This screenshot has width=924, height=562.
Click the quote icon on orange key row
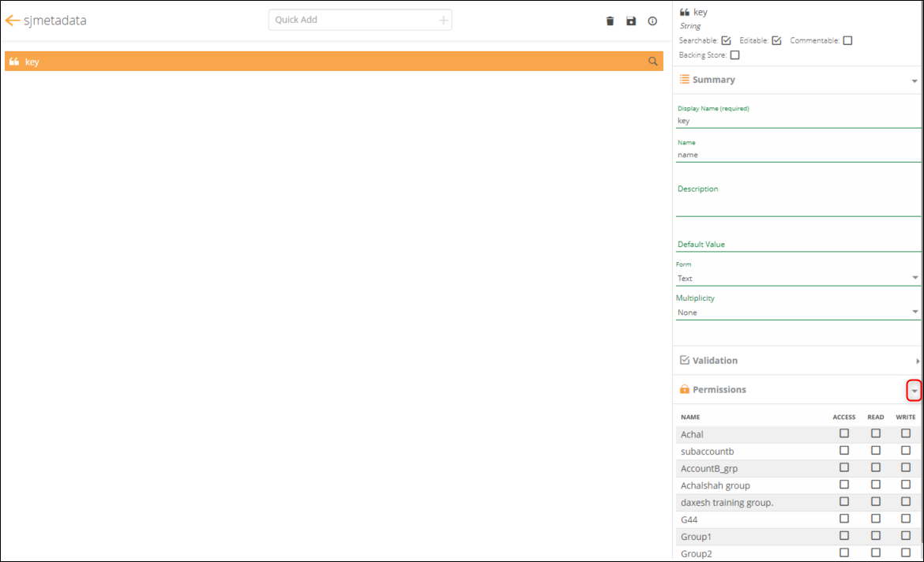coord(14,62)
